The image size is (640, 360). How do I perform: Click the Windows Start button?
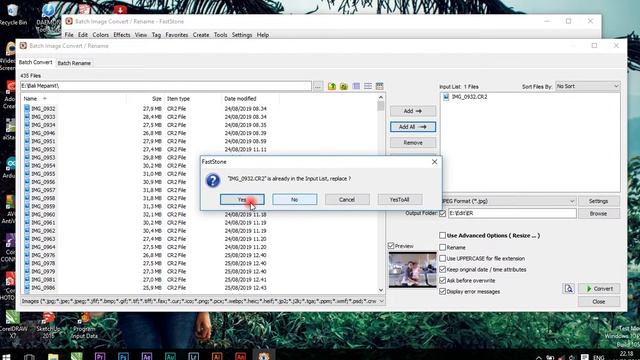point(6,357)
